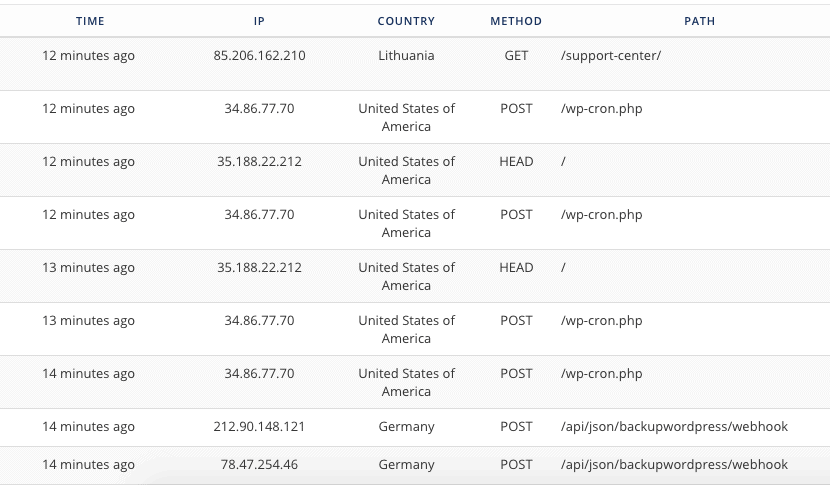Sort table by TIME column header

click(90, 21)
